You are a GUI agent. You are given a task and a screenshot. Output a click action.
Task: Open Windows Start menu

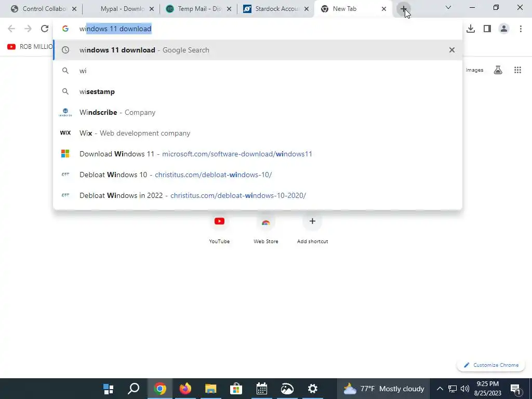point(108,389)
